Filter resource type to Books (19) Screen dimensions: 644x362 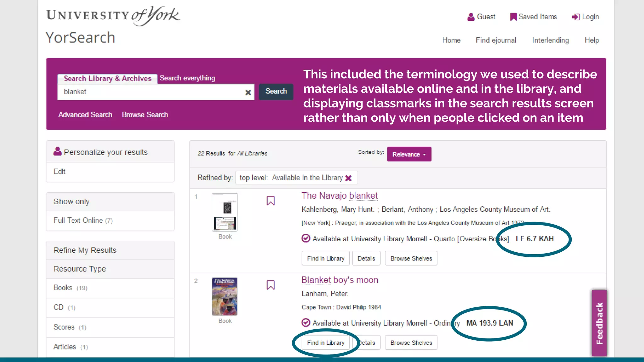tap(110, 288)
